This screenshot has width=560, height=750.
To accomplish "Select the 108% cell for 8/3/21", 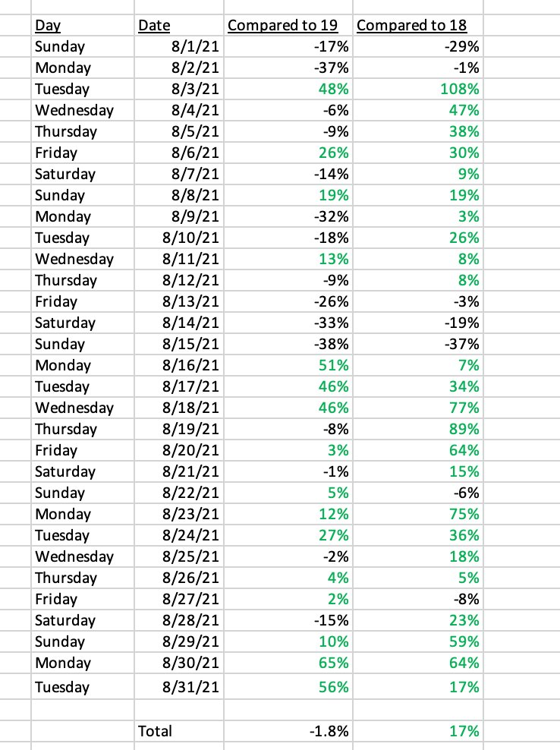I will 418,89.
